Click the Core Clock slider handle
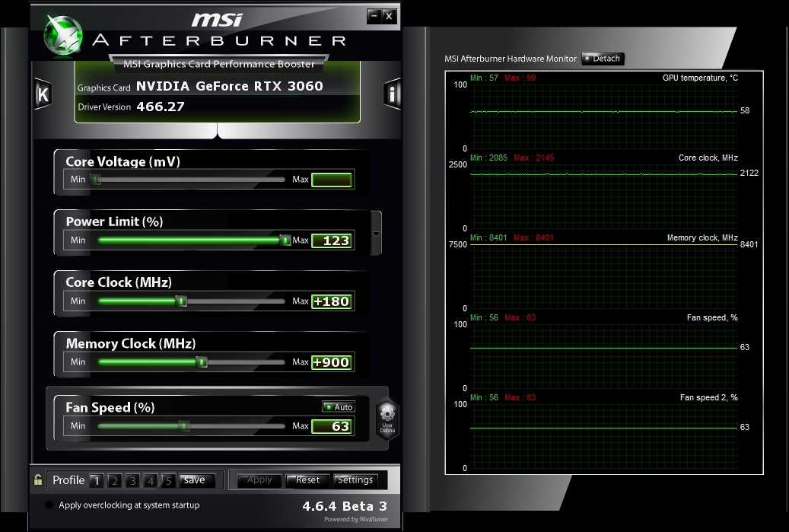 pos(181,301)
